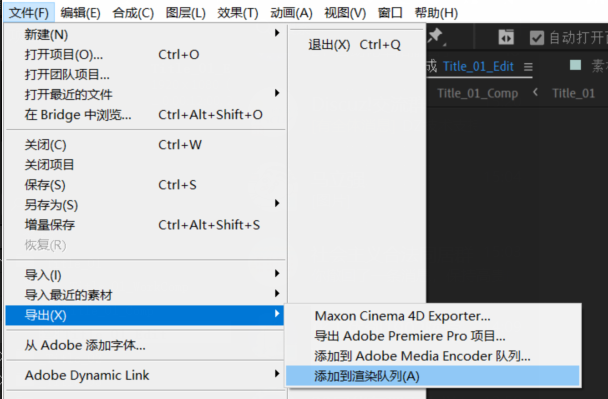Select 增量保存 menu entry

click(145, 225)
